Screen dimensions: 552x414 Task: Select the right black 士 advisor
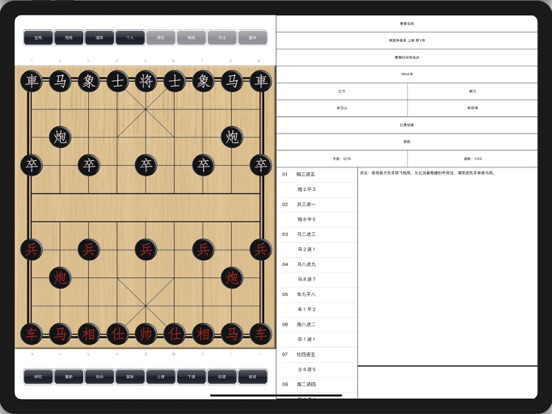point(175,81)
